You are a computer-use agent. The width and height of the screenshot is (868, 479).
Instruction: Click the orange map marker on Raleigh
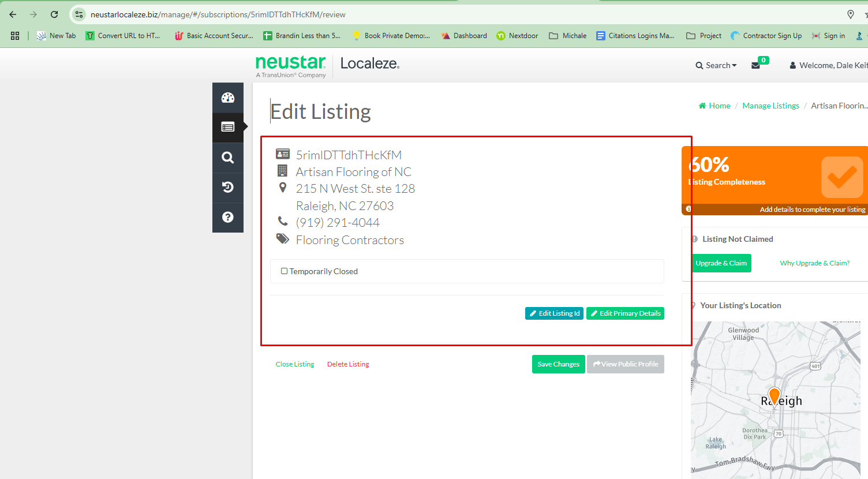click(775, 396)
